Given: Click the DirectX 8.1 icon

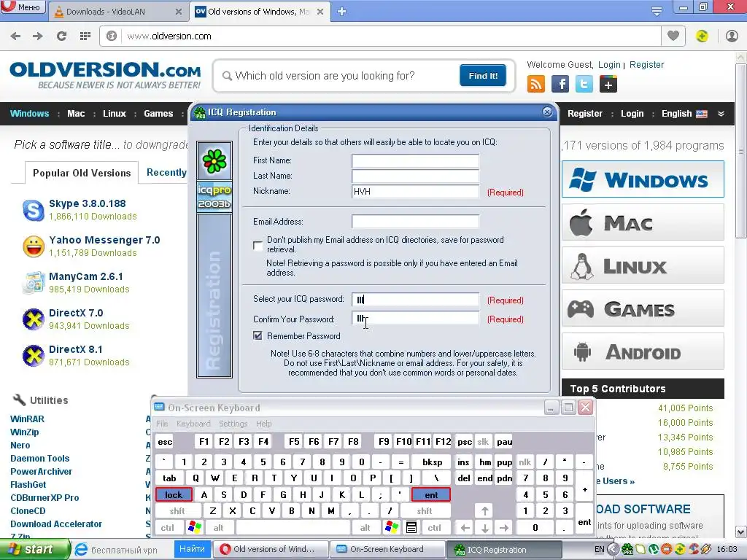Looking at the screenshot, I should (34, 356).
